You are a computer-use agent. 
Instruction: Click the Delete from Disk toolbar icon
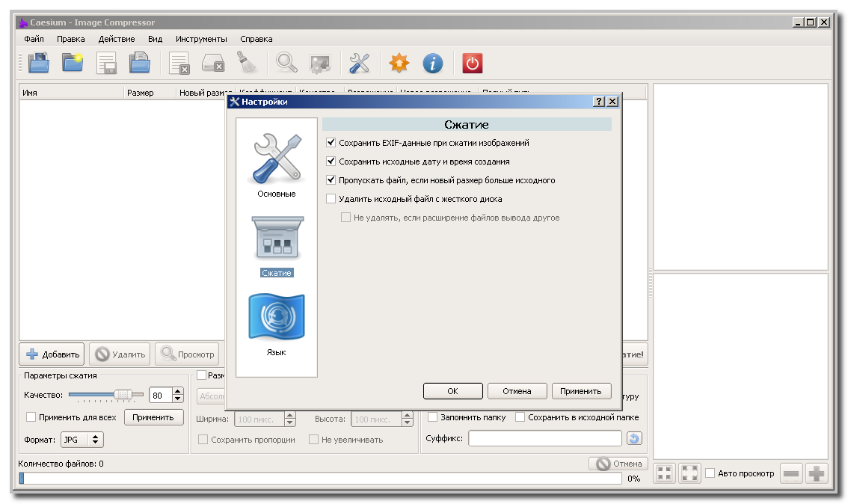213,63
